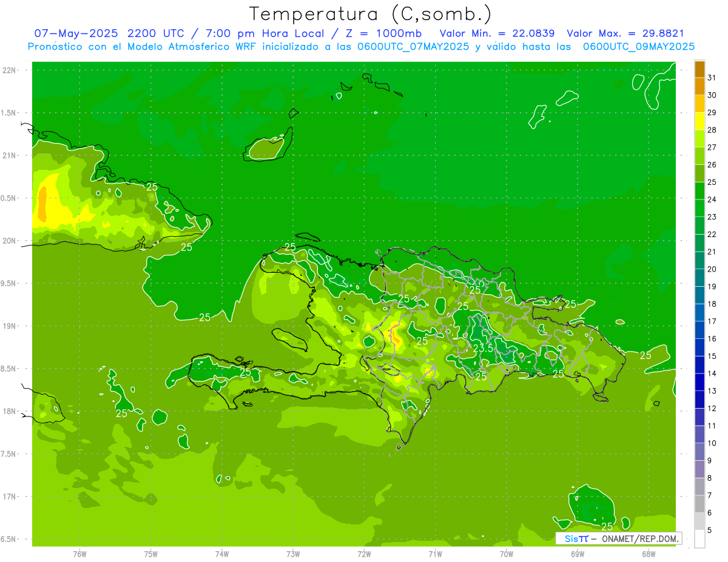The image size is (728, 562).
Task: Click the "18N" latitude axis label
Action: coord(10,412)
